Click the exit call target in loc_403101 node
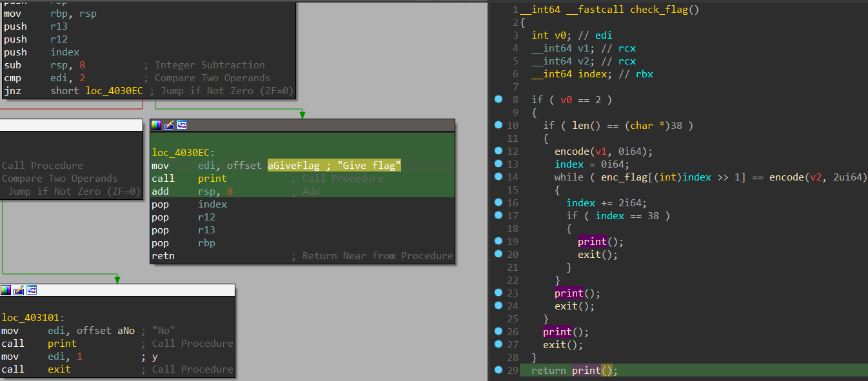 [59, 369]
